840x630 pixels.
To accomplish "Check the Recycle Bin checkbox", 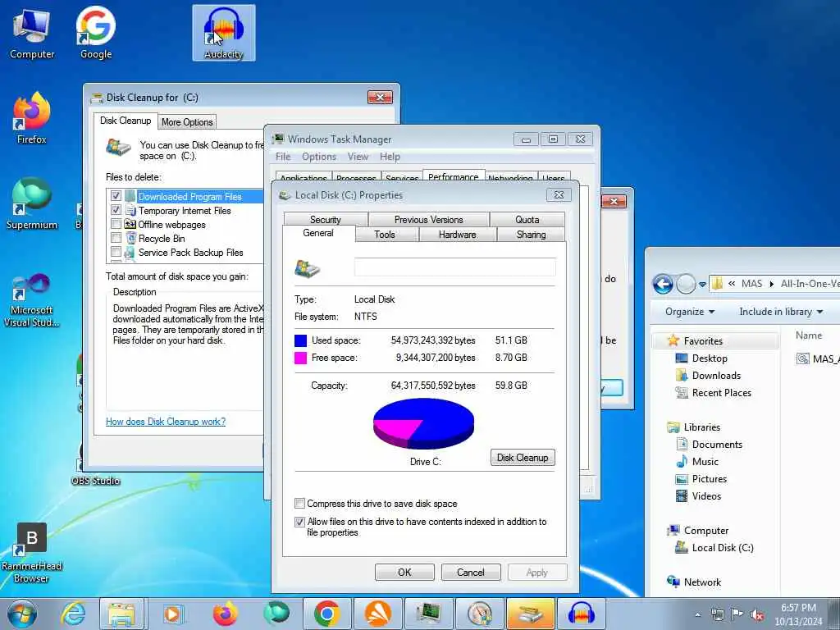I will (116, 238).
